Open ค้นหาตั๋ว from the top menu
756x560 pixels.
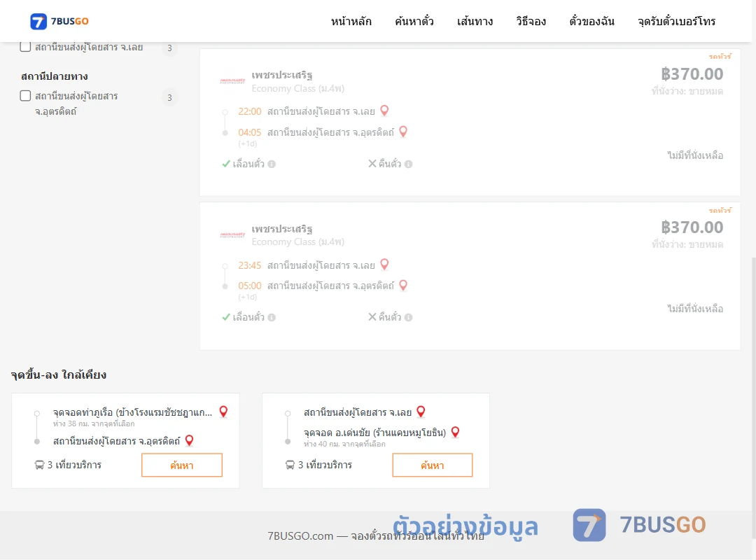click(x=414, y=22)
